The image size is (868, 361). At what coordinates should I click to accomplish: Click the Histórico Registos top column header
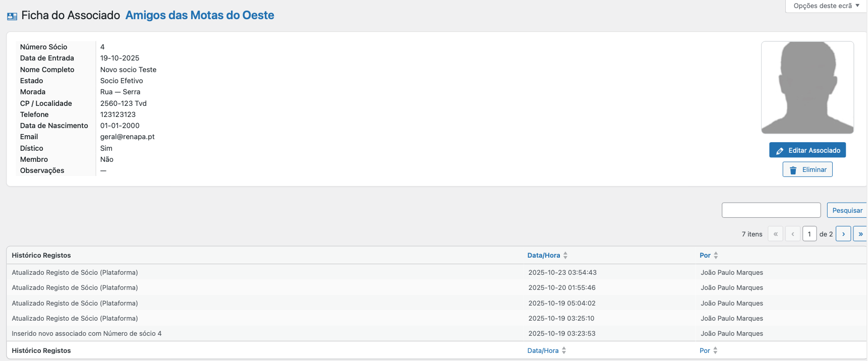tap(41, 256)
